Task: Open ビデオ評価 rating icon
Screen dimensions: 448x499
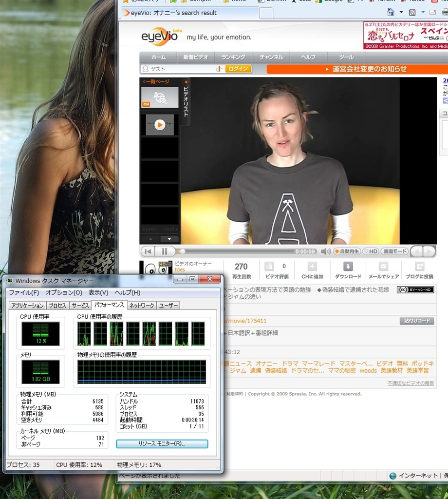Action: coord(269,267)
